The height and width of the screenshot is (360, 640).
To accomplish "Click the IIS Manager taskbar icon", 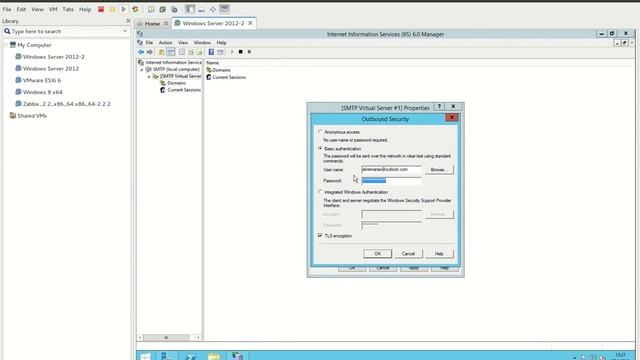I will pyautogui.click(x=237, y=356).
